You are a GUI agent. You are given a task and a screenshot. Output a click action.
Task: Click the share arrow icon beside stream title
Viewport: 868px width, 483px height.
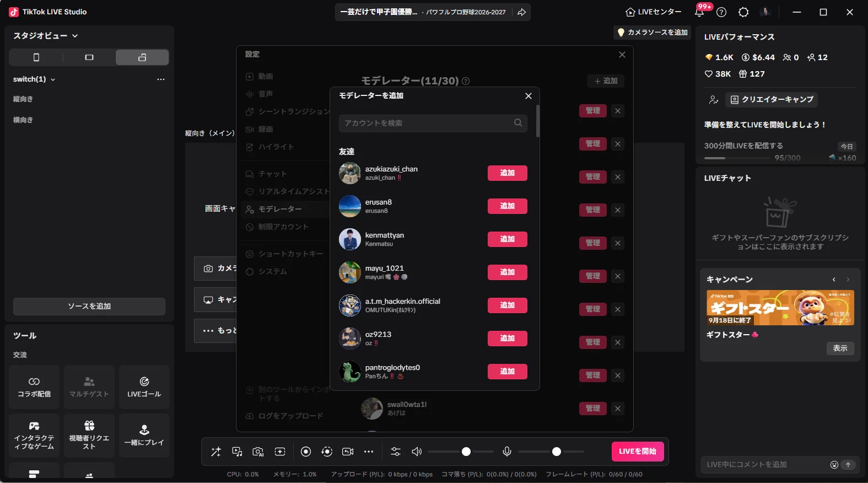coord(521,12)
